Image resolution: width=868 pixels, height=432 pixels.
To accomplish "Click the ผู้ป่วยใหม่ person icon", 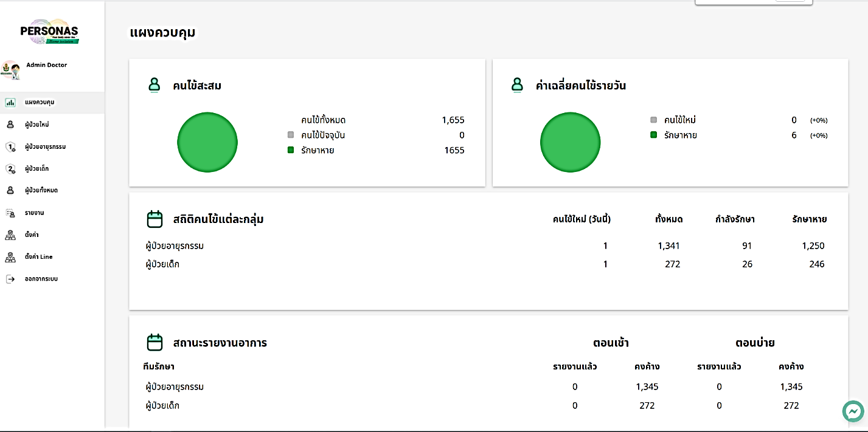I will point(10,125).
